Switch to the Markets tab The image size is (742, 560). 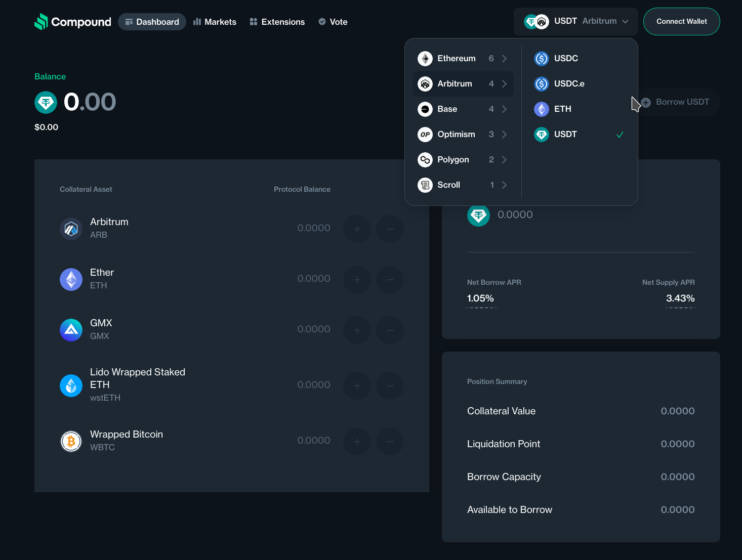215,22
